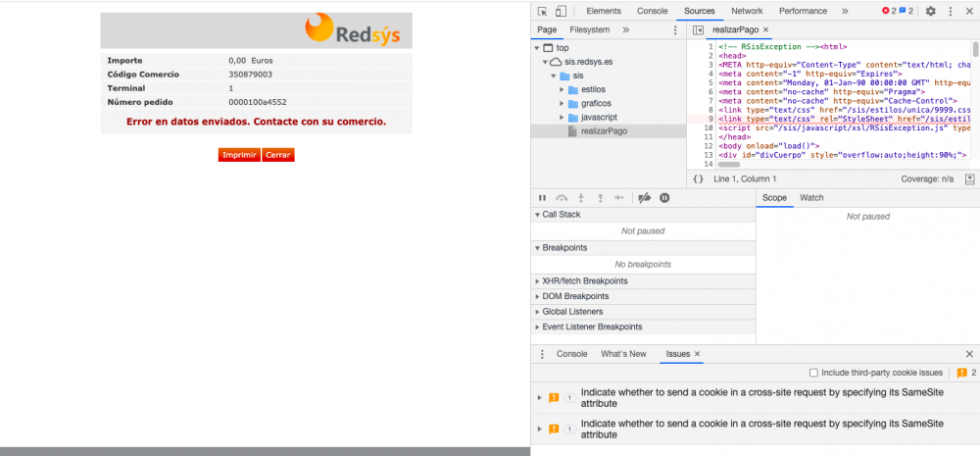Image resolution: width=980 pixels, height=456 pixels.
Task: Click the coverage details icon
Action: click(969, 178)
